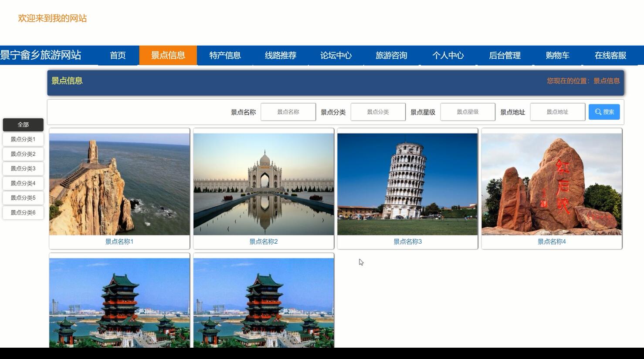Open 线路推荐 navigation item

pyautogui.click(x=281, y=55)
